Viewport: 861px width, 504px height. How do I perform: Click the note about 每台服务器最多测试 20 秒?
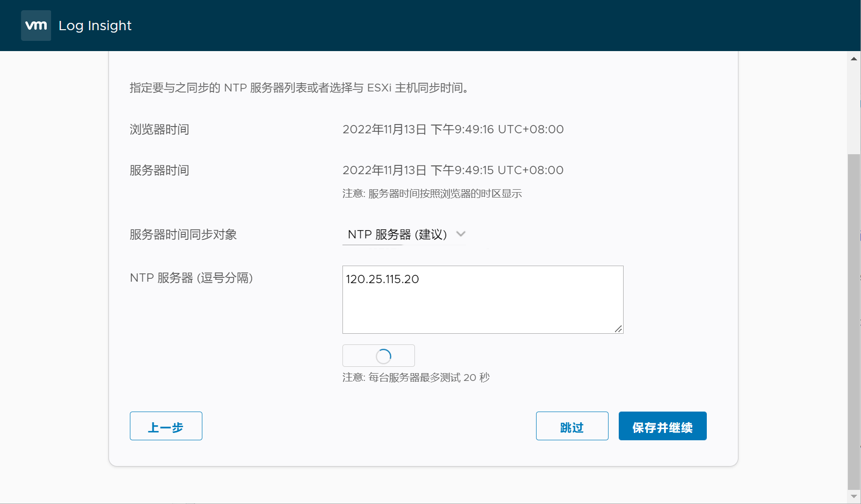pos(416,378)
